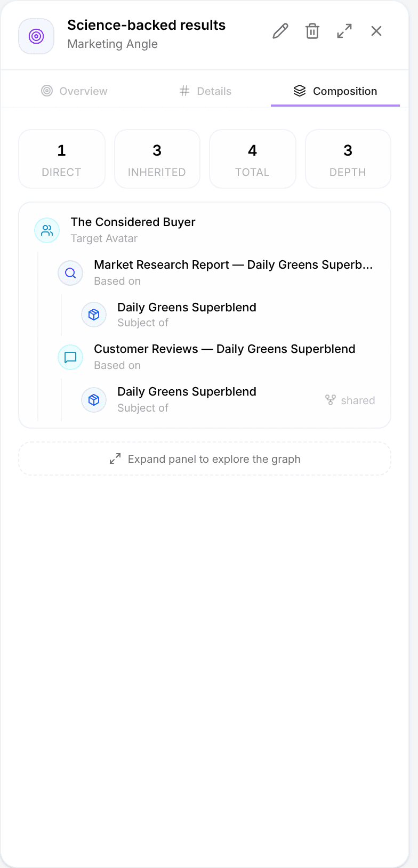Open Market Research Report tree row
Screen dimensions: 418x868
(x=215, y=272)
